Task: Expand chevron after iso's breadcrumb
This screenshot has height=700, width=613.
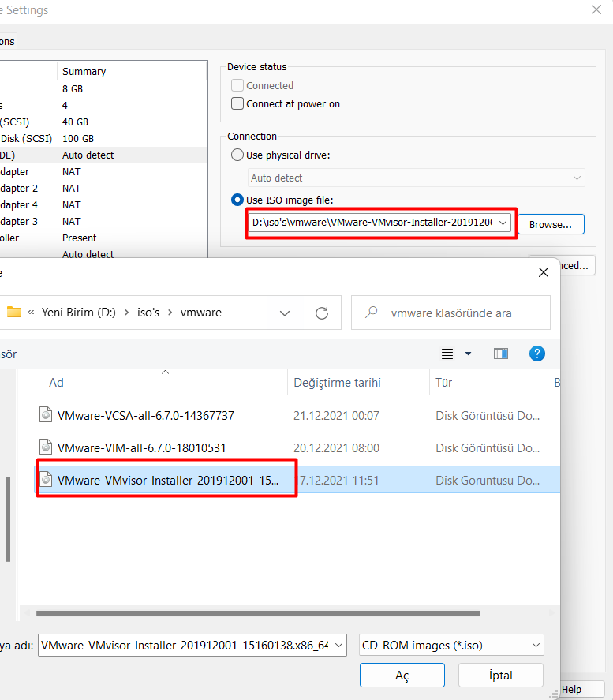Action: (x=170, y=313)
